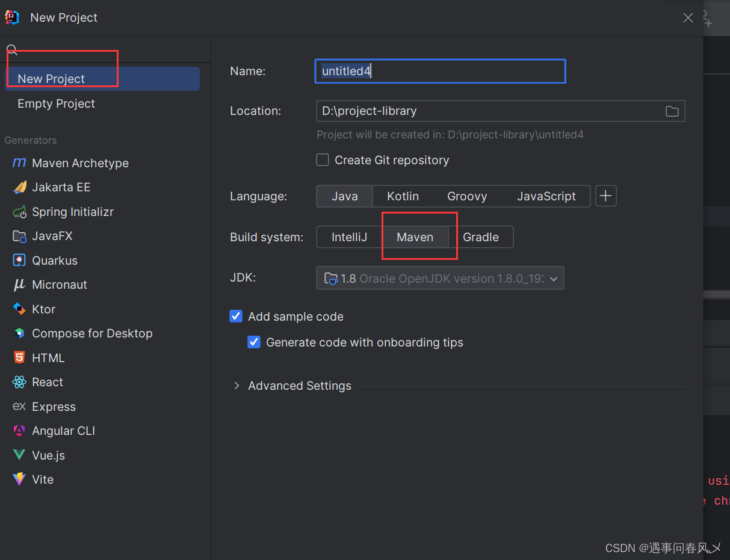The height and width of the screenshot is (560, 730).
Task: Click the JavaFX folder icon
Action: tap(20, 236)
